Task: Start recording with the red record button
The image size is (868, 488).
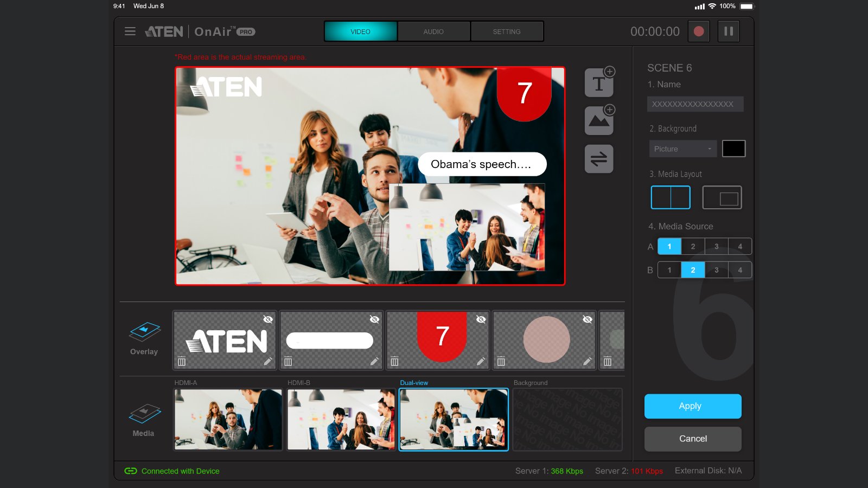Action: [699, 31]
